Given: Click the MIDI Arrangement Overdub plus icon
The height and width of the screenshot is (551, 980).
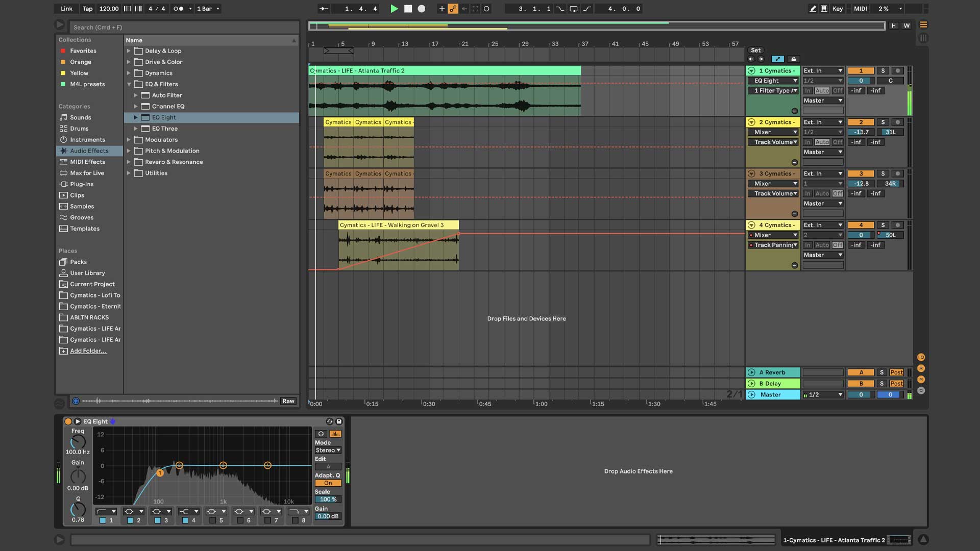Looking at the screenshot, I should click(x=442, y=9).
